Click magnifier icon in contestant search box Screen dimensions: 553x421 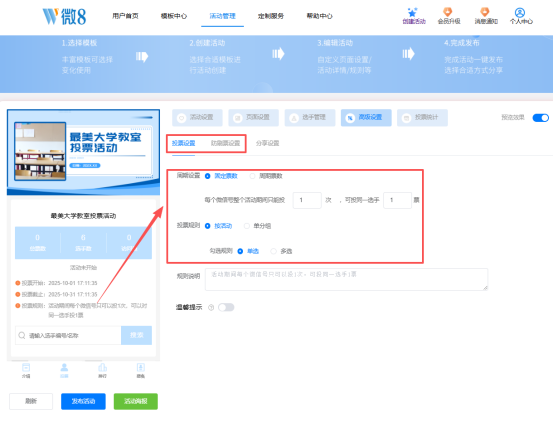click(22, 335)
